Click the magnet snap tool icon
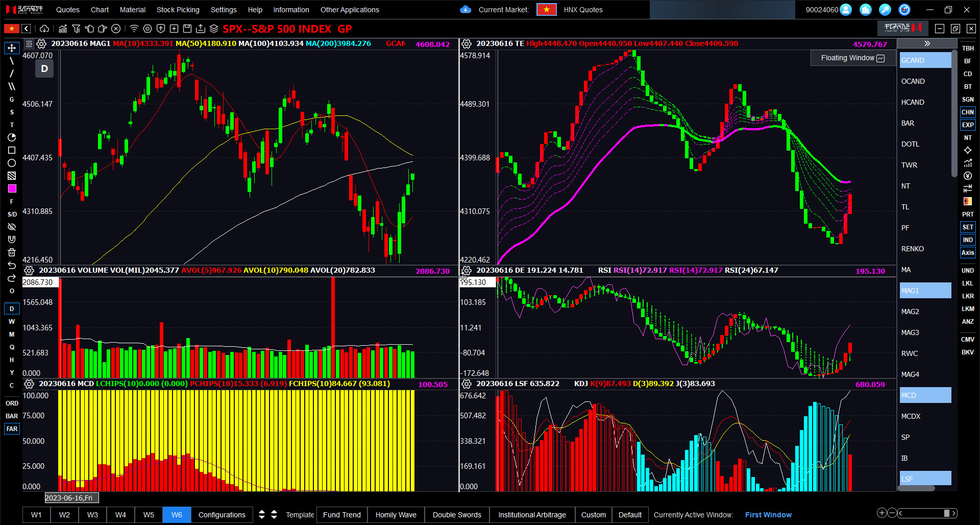980x525 pixels. point(12,240)
